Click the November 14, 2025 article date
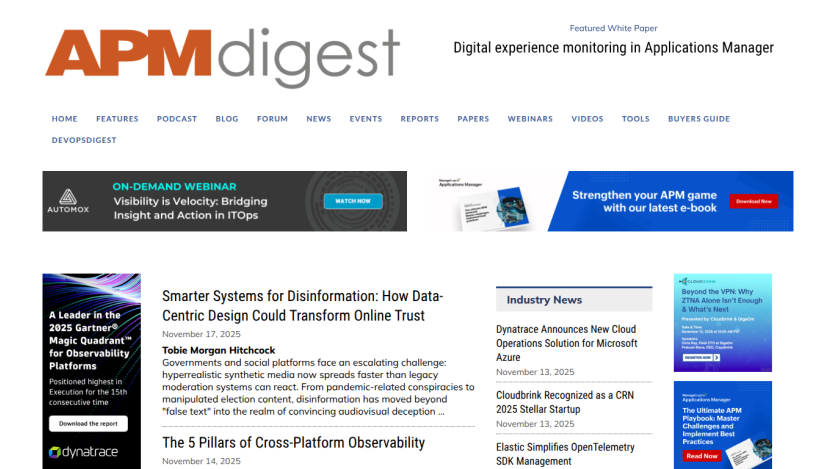The height and width of the screenshot is (469, 835). point(201,461)
